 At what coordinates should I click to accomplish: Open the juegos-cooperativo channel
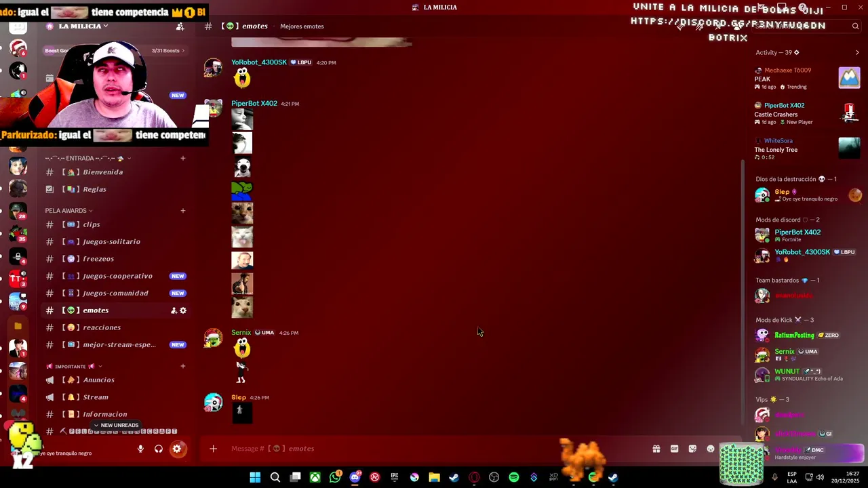pos(115,276)
